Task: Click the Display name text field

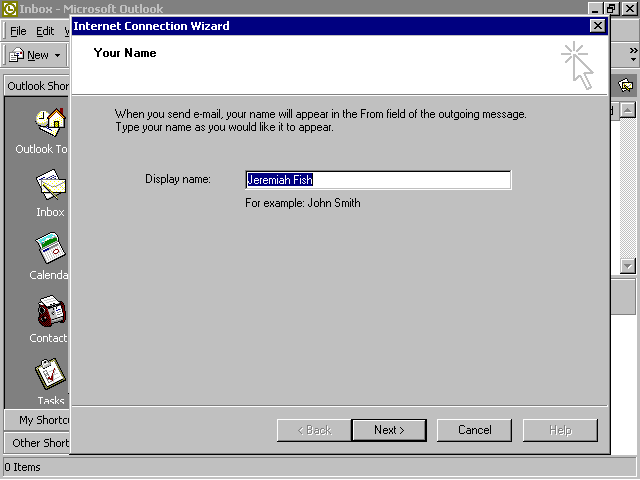Action: click(x=378, y=180)
